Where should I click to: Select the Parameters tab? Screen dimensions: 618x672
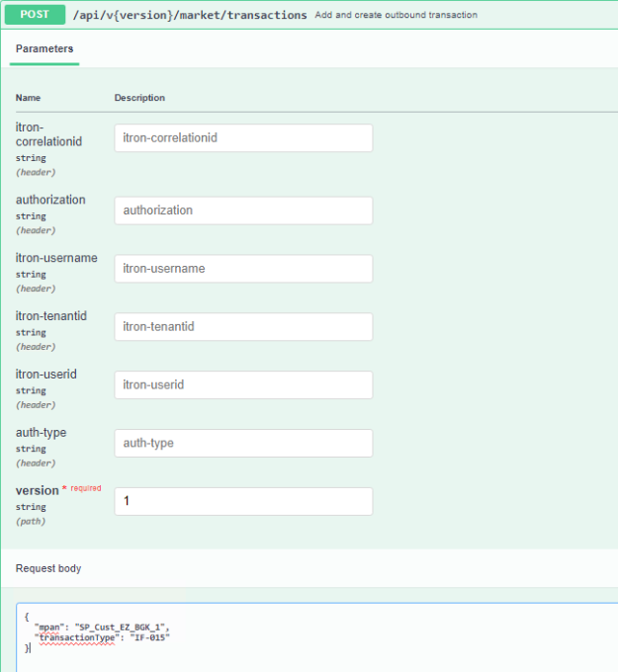tap(44, 48)
